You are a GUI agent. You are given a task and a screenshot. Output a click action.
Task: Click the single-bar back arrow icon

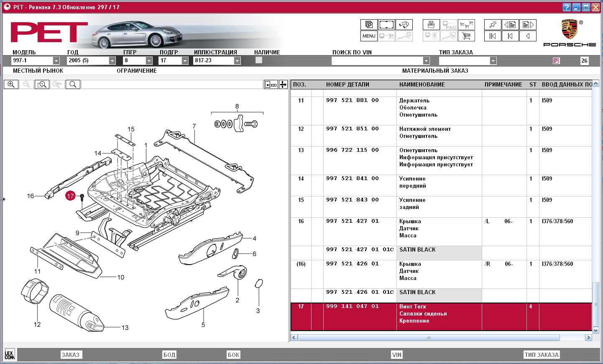point(510,36)
